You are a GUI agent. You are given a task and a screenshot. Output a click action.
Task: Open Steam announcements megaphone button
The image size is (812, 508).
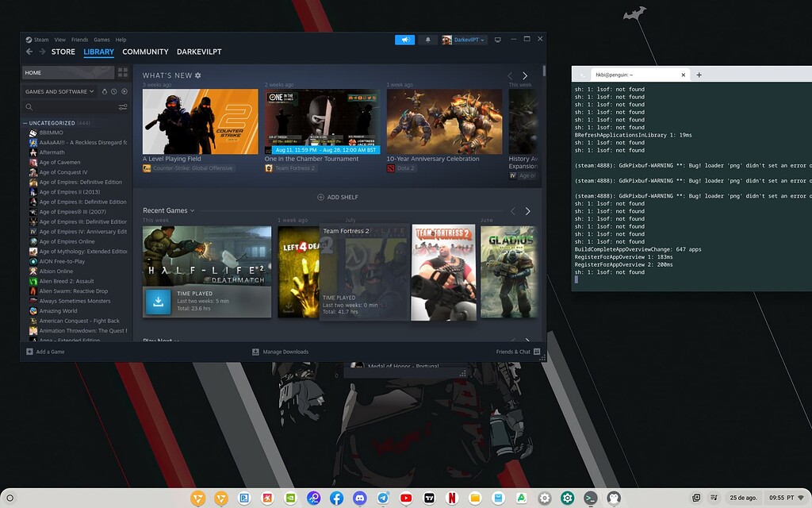(x=404, y=40)
